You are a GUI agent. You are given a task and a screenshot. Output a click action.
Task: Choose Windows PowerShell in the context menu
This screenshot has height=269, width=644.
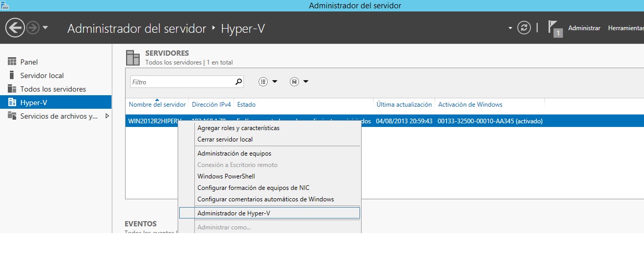226,176
